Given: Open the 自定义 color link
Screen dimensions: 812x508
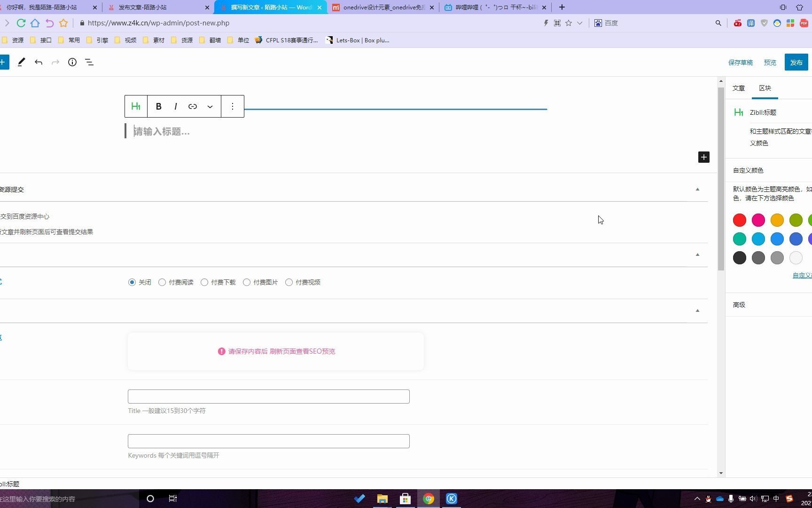Looking at the screenshot, I should [x=802, y=275].
